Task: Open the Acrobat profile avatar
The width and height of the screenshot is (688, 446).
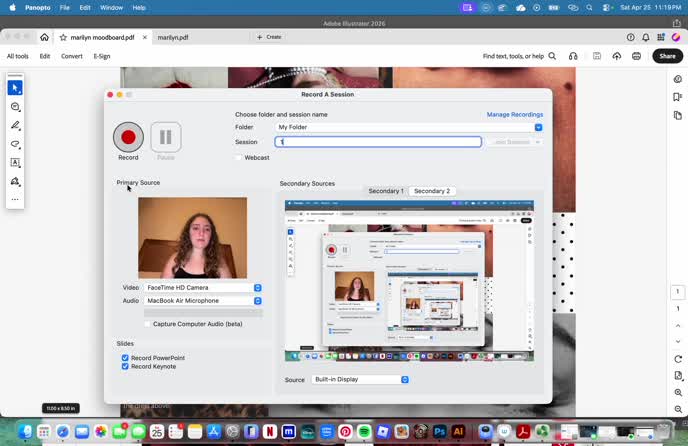Action: point(676,37)
